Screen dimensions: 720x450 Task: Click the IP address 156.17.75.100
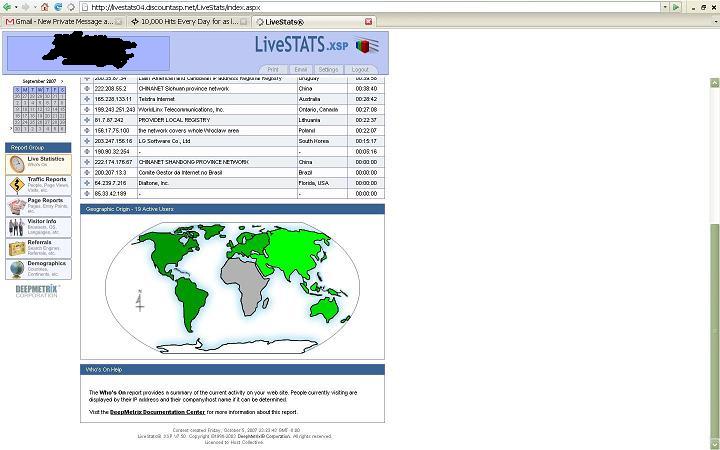pyautogui.click(x=112, y=130)
